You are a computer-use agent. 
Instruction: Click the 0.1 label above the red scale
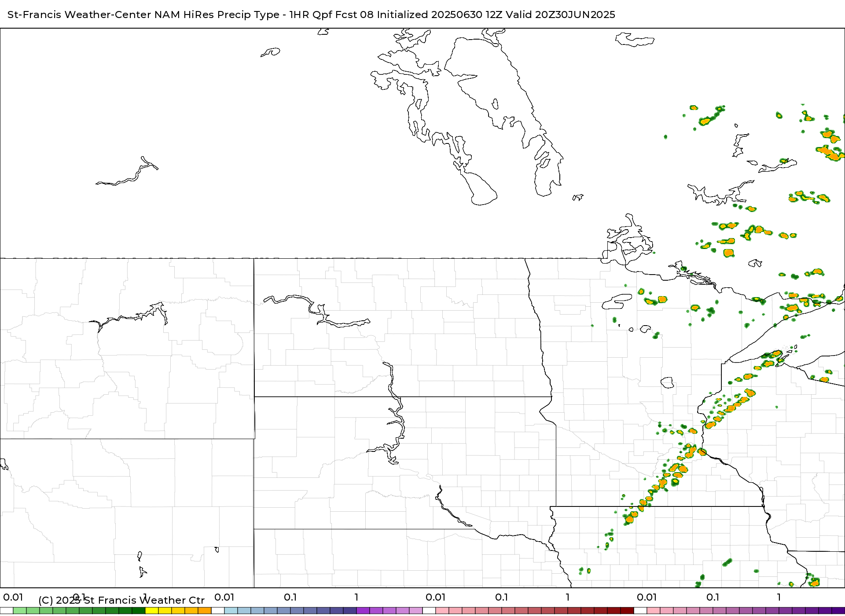coord(502,597)
